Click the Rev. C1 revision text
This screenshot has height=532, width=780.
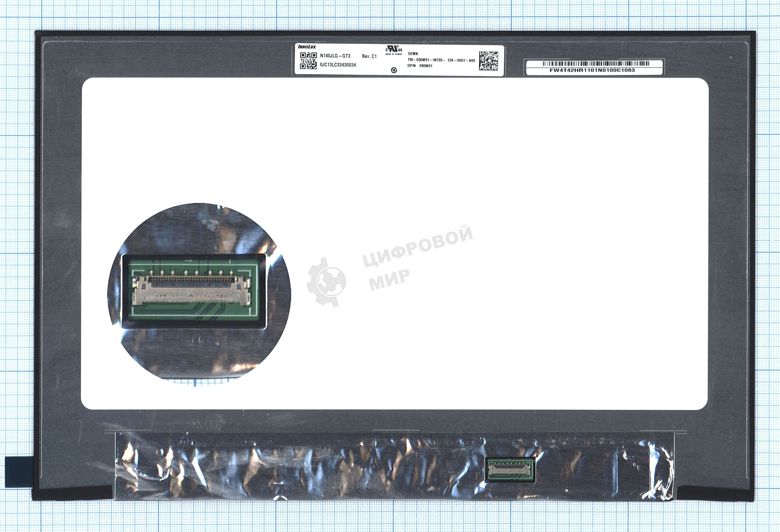pyautogui.click(x=369, y=56)
